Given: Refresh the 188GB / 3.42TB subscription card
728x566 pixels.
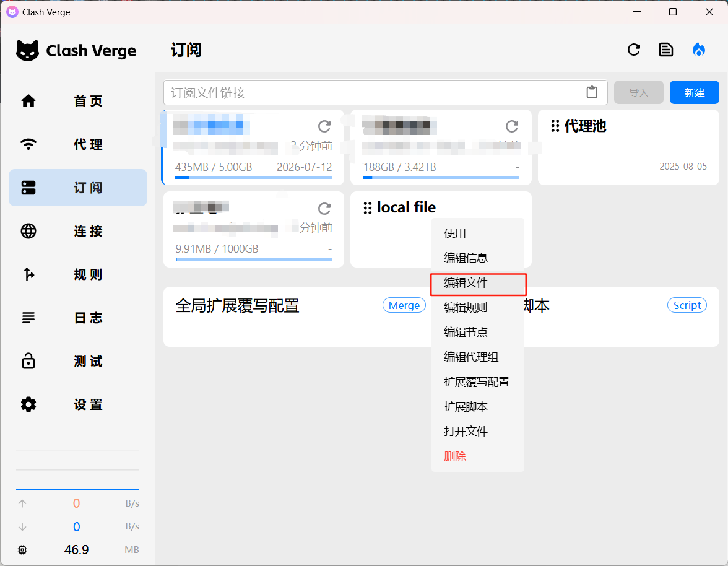Looking at the screenshot, I should pyautogui.click(x=512, y=127).
